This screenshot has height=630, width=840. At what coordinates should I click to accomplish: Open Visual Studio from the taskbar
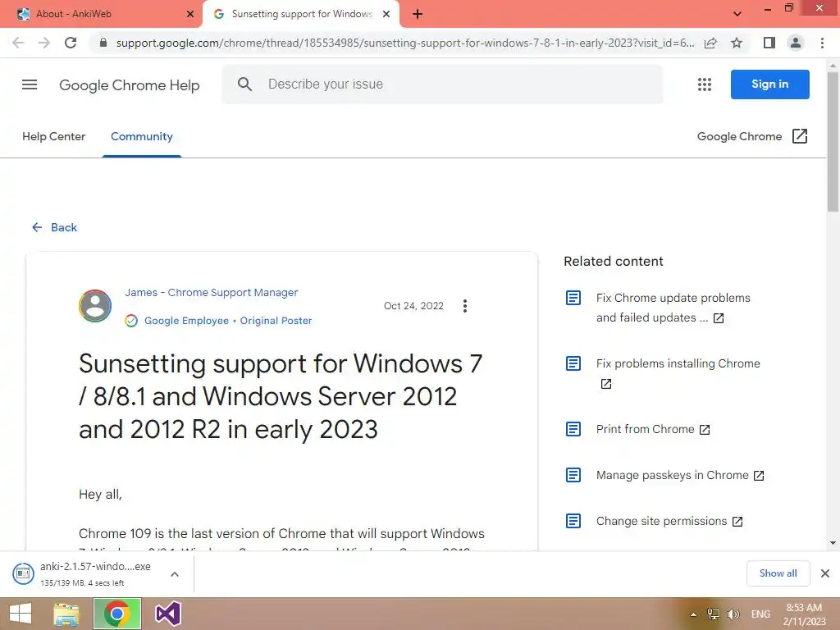pyautogui.click(x=167, y=614)
